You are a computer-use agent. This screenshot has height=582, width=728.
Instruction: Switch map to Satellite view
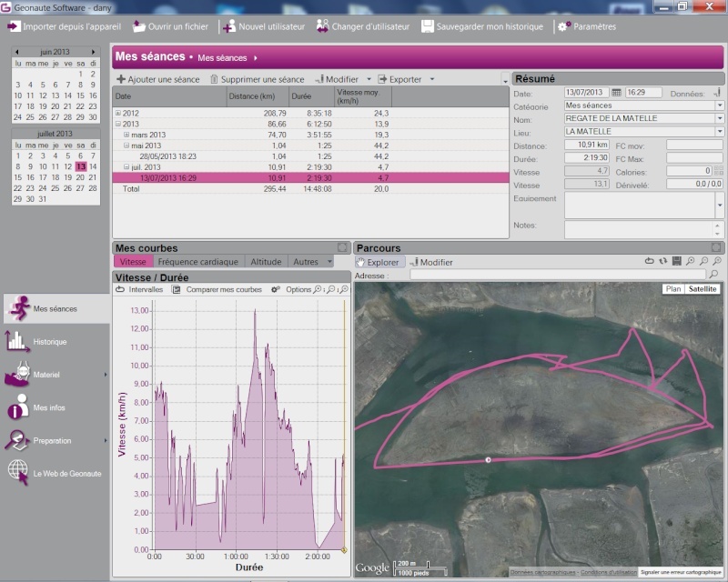coord(703,288)
